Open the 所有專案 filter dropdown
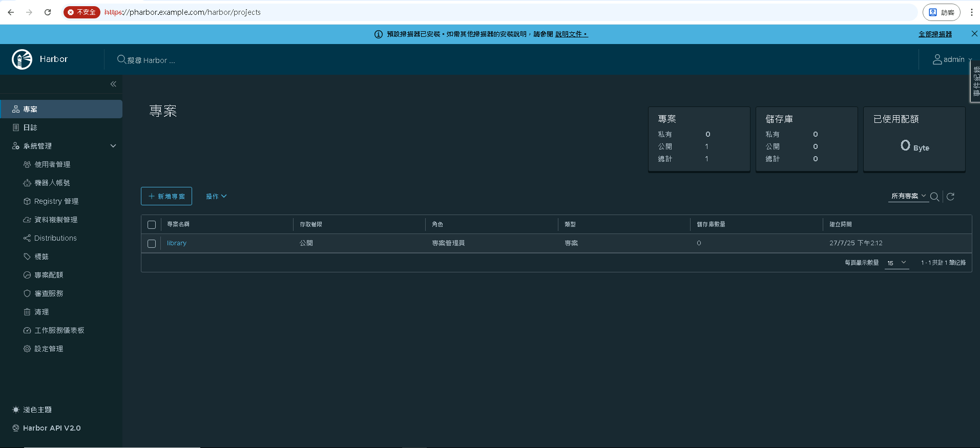Screen dimensions: 980x448 coord(908,196)
